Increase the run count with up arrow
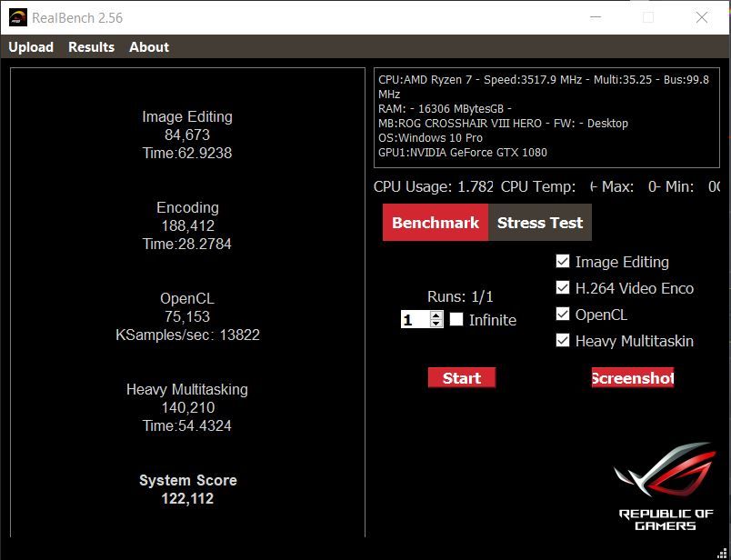The image size is (731, 560). [436, 315]
